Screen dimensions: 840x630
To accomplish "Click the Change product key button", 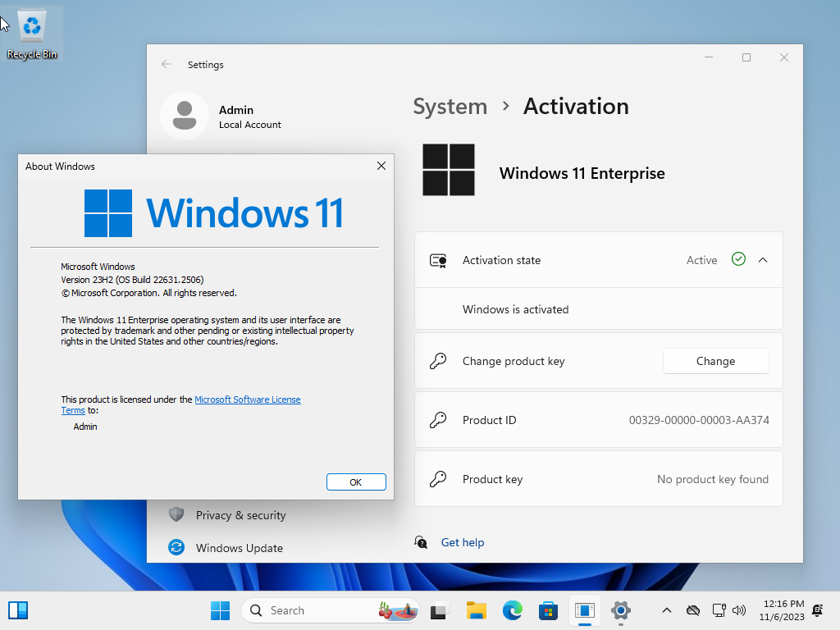I will point(715,361).
